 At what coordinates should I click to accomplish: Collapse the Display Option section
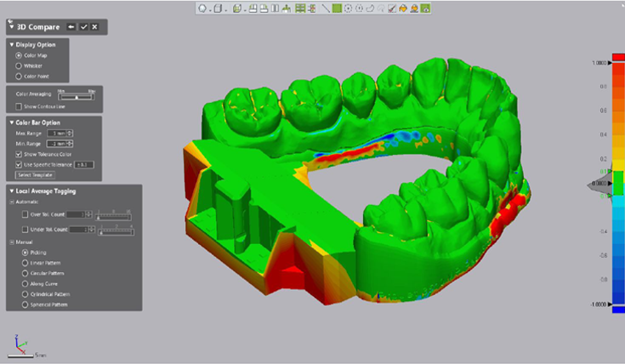(11, 45)
